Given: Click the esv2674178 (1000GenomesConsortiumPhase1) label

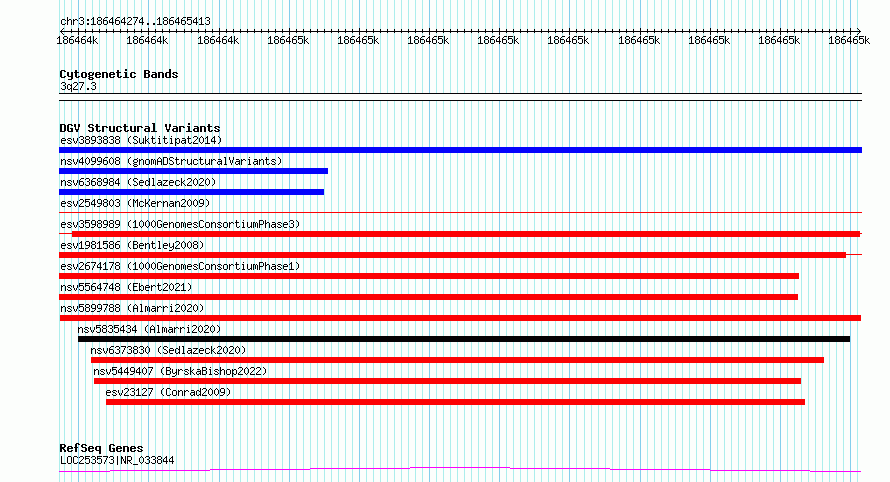Looking at the screenshot, I should [180, 266].
